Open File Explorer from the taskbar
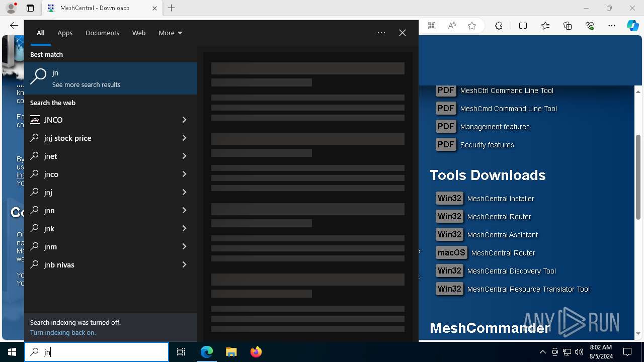Screen dimensions: 644x362 [x=231, y=352]
